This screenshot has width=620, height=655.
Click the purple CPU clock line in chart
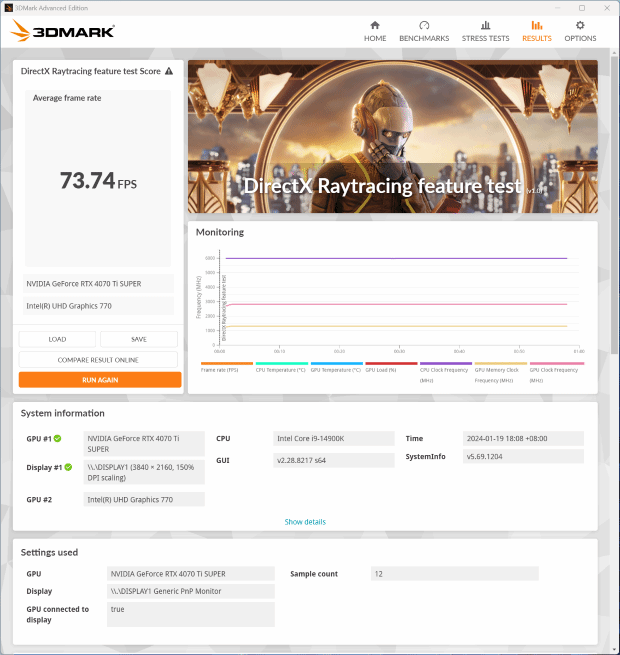(396, 258)
